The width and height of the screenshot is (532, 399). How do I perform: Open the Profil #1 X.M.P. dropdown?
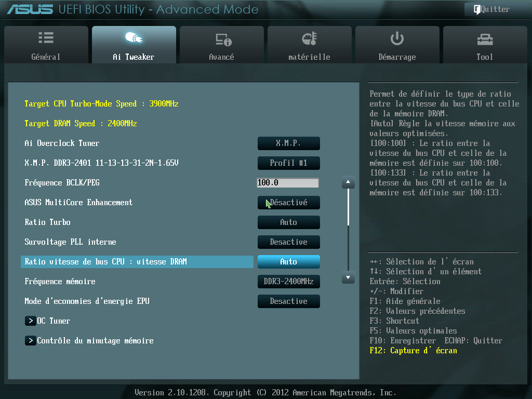tap(289, 163)
